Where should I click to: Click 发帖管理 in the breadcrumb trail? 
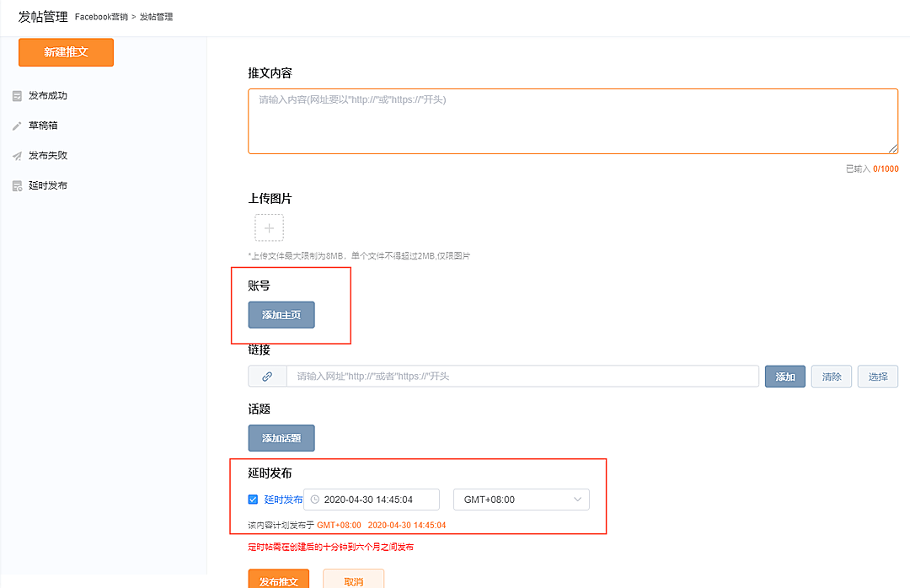coord(158,15)
